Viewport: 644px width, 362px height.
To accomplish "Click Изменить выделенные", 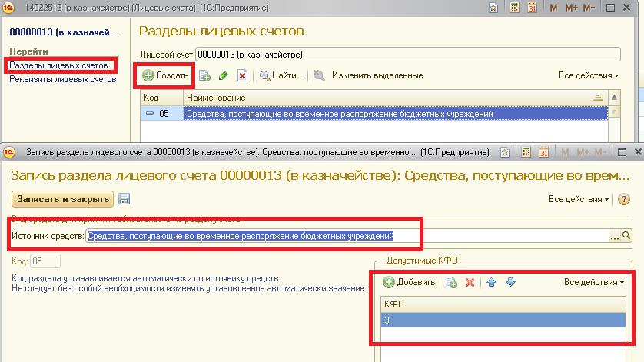I will 377,75.
